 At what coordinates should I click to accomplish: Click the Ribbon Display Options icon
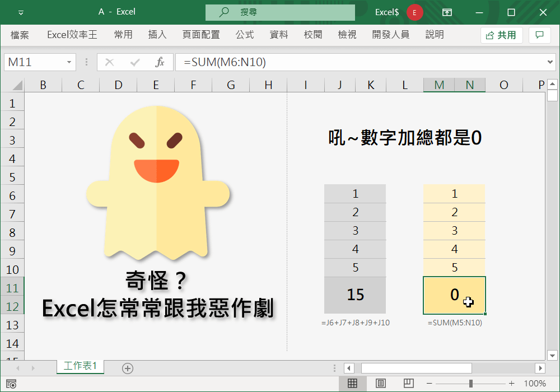447,12
